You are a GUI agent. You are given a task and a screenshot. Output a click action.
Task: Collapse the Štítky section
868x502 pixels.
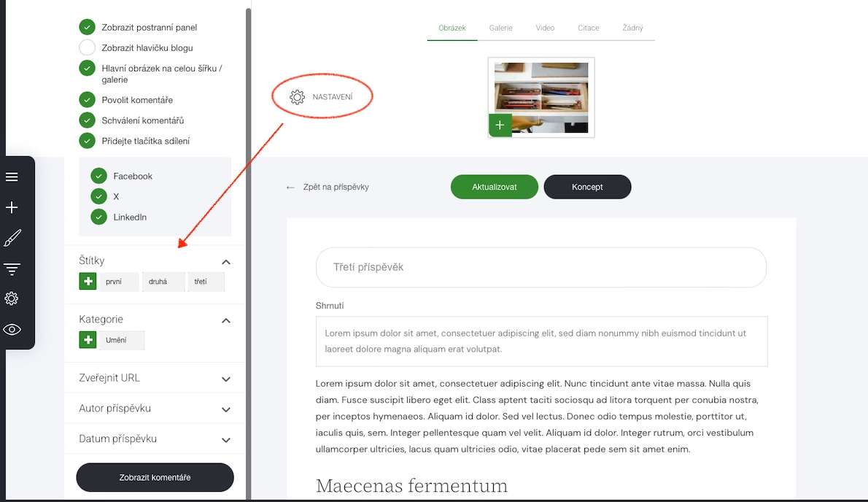[x=226, y=262]
